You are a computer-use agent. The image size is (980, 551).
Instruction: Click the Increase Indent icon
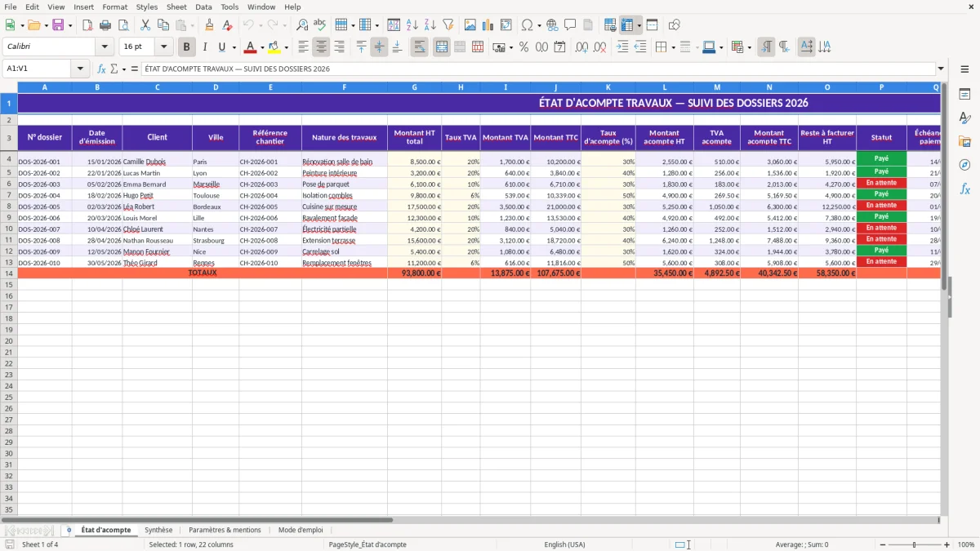click(x=623, y=47)
